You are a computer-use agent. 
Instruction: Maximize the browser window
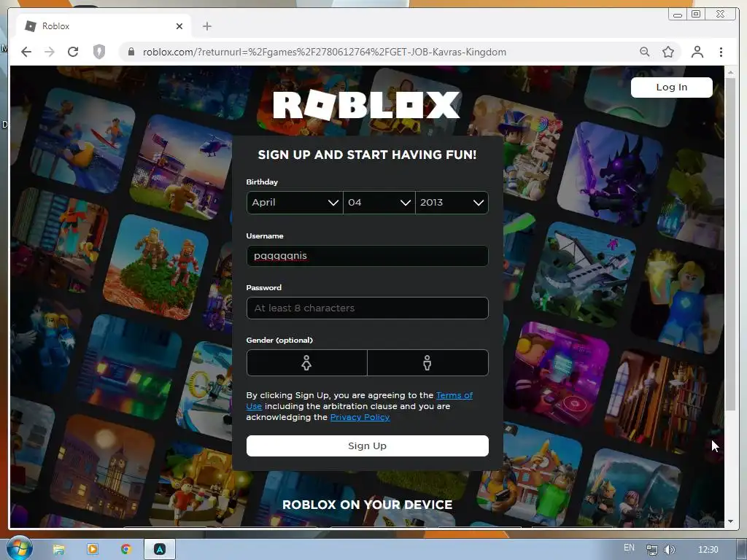pyautogui.click(x=696, y=15)
